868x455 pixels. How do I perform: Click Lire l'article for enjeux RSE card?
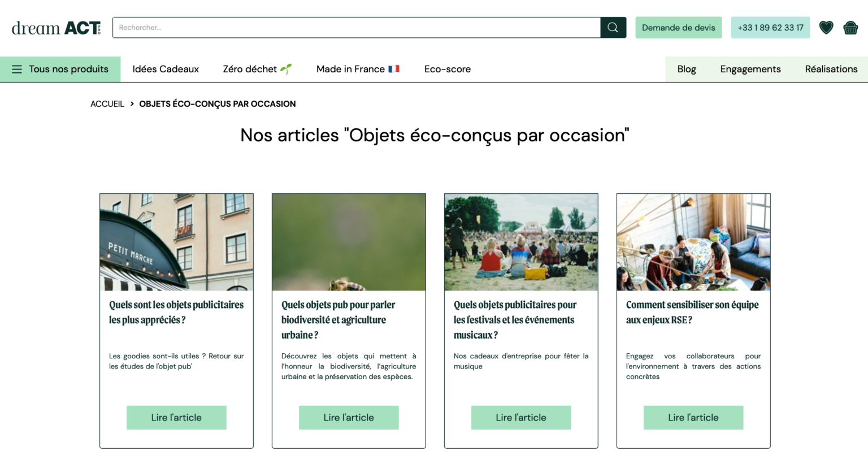pyautogui.click(x=693, y=418)
